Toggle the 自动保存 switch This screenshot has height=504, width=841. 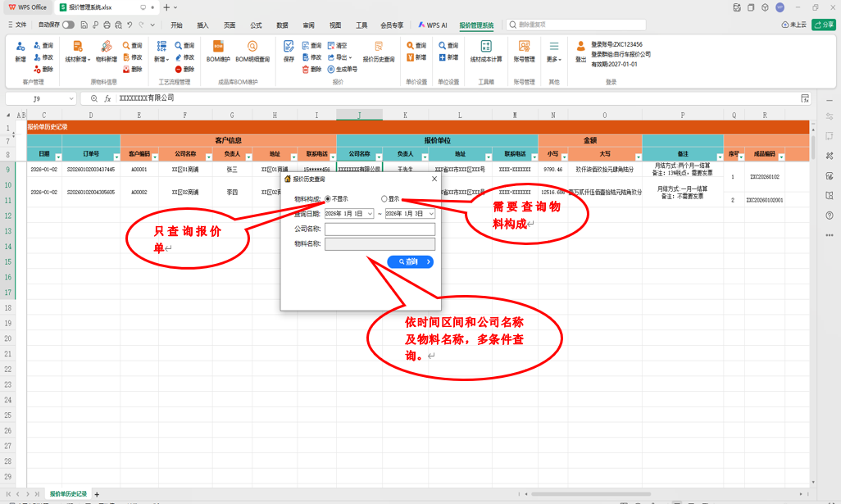pyautogui.click(x=68, y=25)
